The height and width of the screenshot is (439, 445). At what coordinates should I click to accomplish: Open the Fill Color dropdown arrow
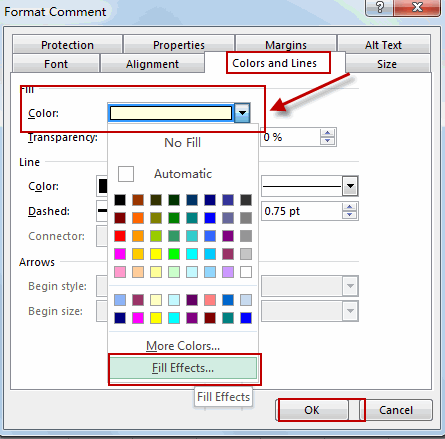coord(242,113)
